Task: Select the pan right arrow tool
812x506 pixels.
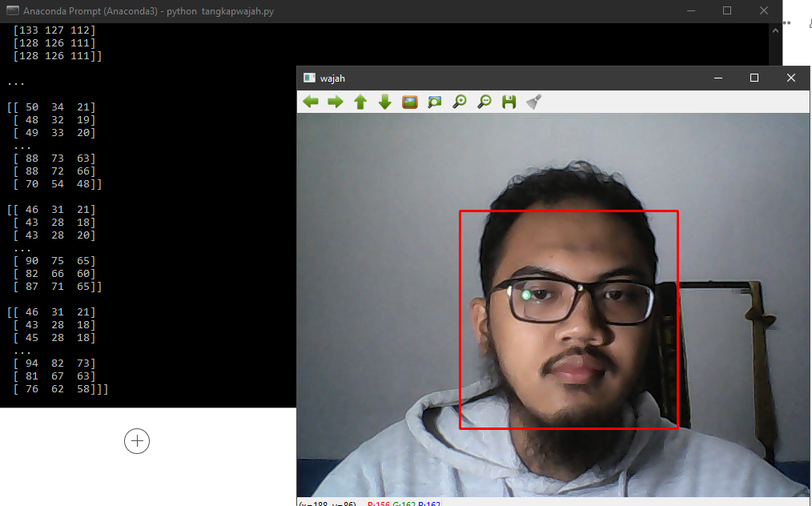Action: click(x=336, y=102)
